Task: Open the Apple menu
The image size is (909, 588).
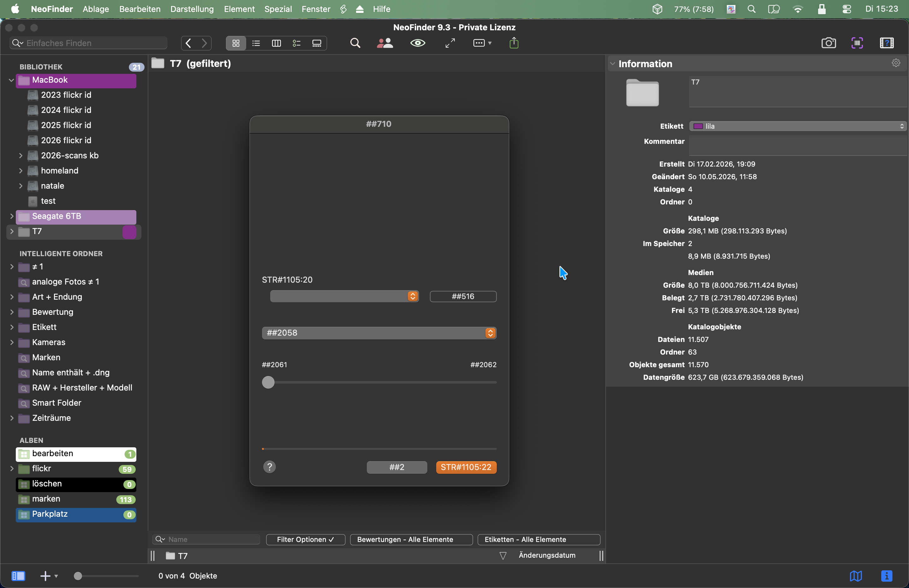Action: point(15,9)
